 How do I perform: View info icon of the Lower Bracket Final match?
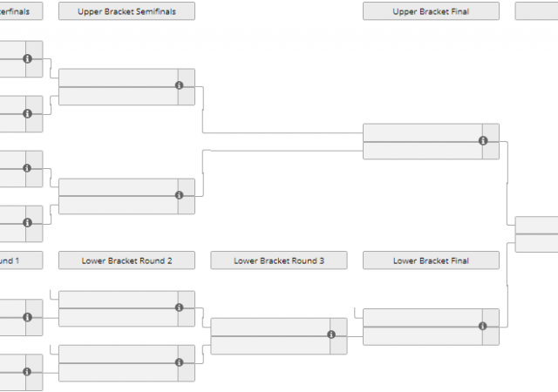(x=483, y=326)
